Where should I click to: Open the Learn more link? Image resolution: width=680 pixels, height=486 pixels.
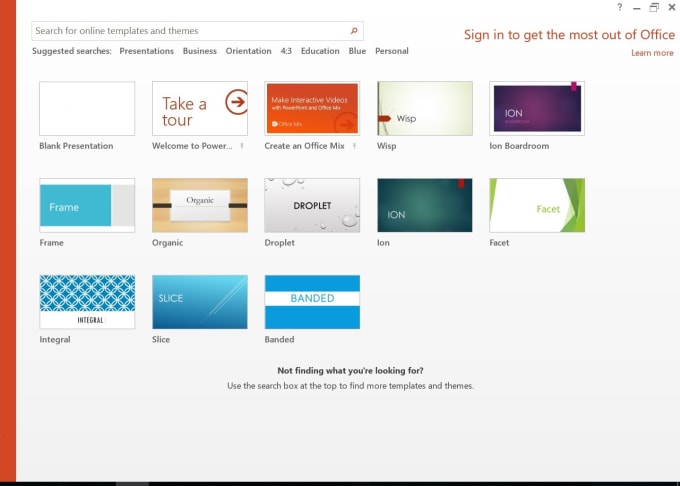coord(652,53)
